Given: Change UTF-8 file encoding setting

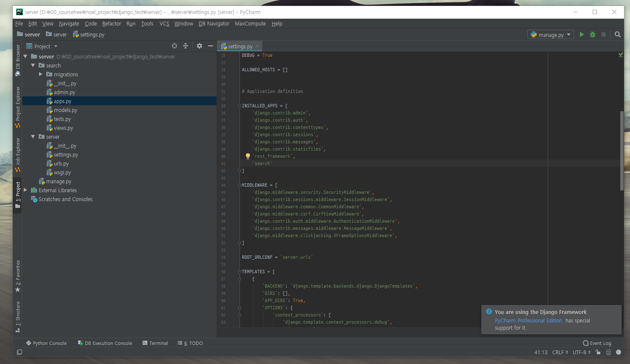Looking at the screenshot, I should pyautogui.click(x=582, y=352).
